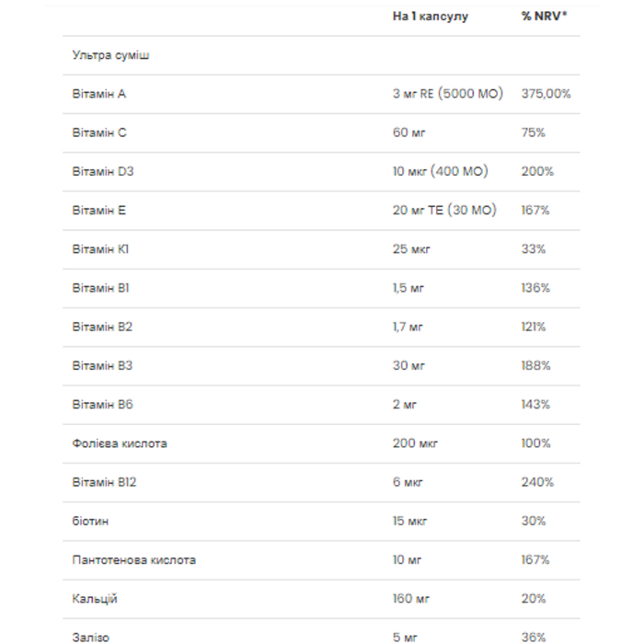Select the 'Вітамін B1' label
The height and width of the screenshot is (644, 644).
tap(100, 288)
